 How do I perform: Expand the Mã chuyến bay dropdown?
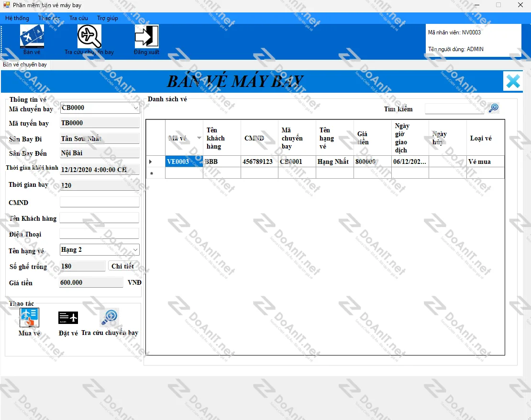tap(135, 108)
